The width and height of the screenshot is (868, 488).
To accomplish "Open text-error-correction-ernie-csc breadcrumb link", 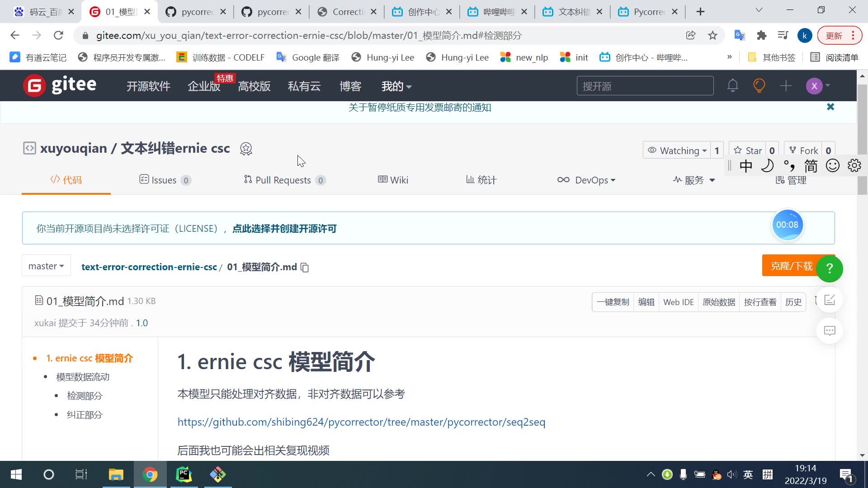I will coord(149,267).
